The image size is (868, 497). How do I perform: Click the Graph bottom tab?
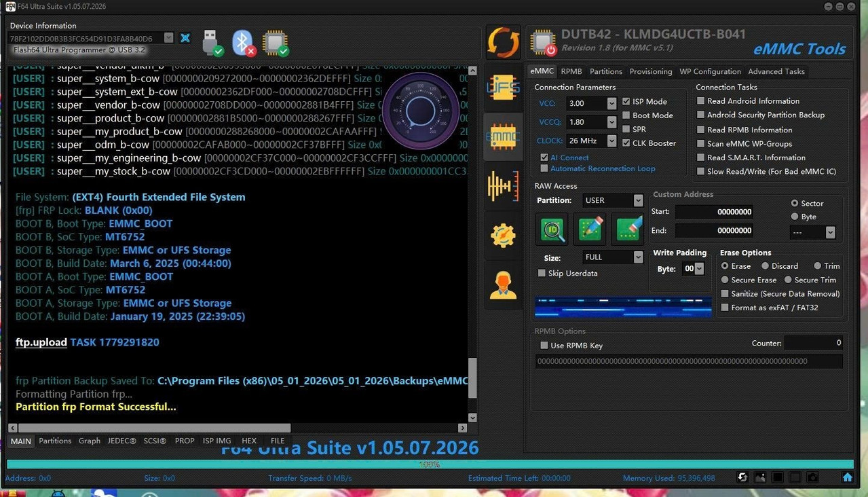89,441
